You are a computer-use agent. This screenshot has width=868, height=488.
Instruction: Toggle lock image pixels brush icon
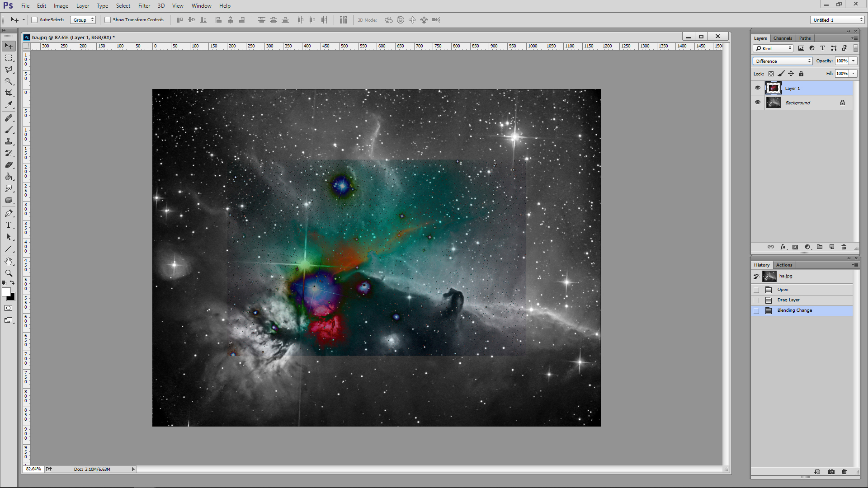(x=781, y=74)
